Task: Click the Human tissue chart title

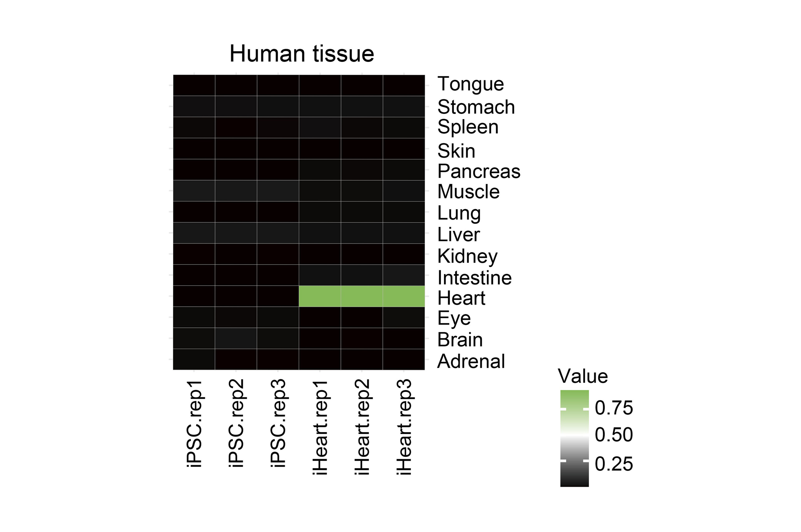Action: coord(302,54)
